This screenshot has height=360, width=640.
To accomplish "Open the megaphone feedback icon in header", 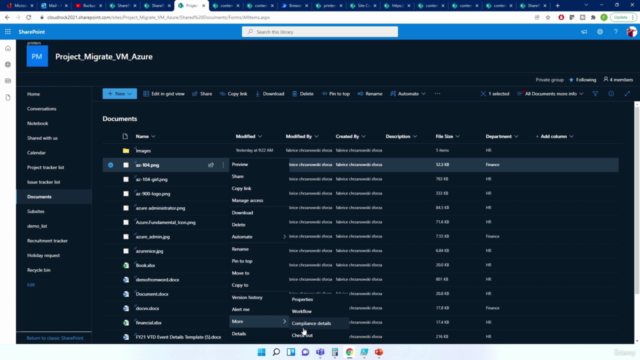I will (x=584, y=32).
